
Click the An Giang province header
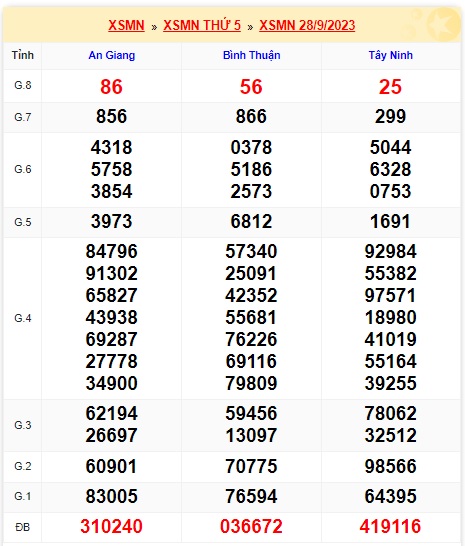pos(111,55)
